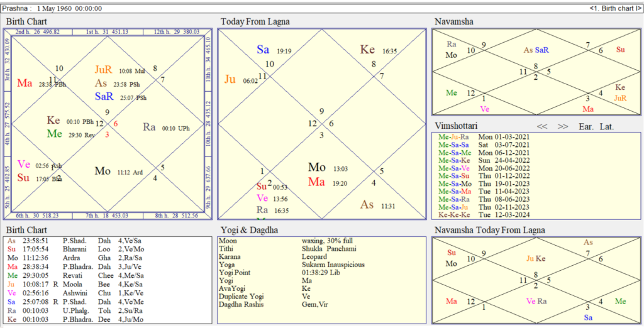The height and width of the screenshot is (328, 644).
Task: Select Me-Ju-Ra dasha row dated 01-03-2021
Action: coord(484,137)
